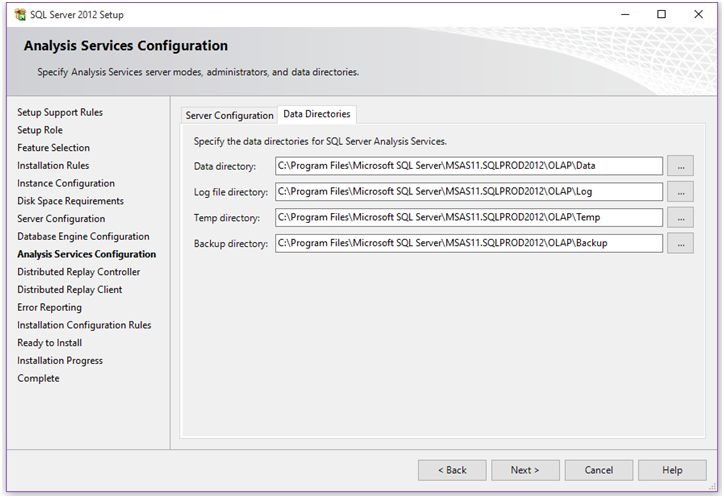
Task: Open Help for this setup page
Action: (x=672, y=470)
